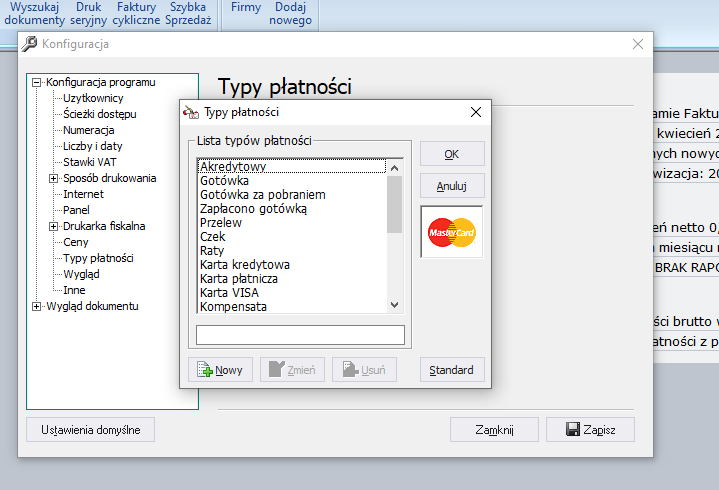Click the OK button in dialog
The width and height of the screenshot is (719, 490).
point(452,154)
